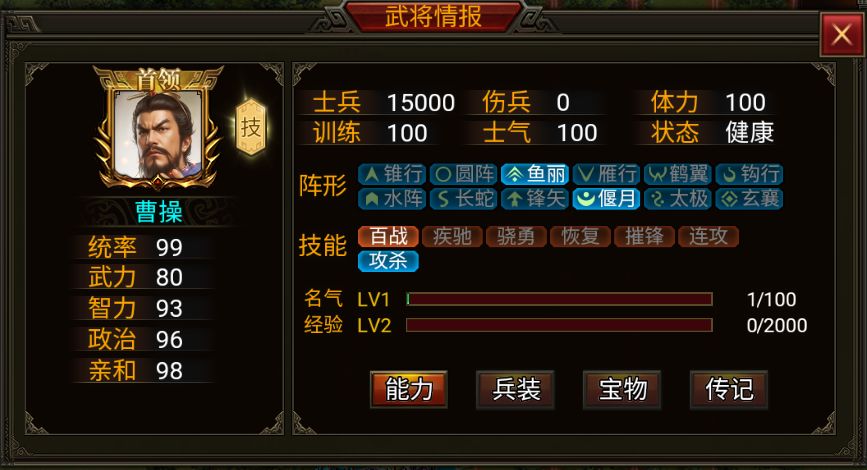Screen dimensions: 867x470
Task: Open the hexagonal 技 skill badge
Action: pos(251,128)
